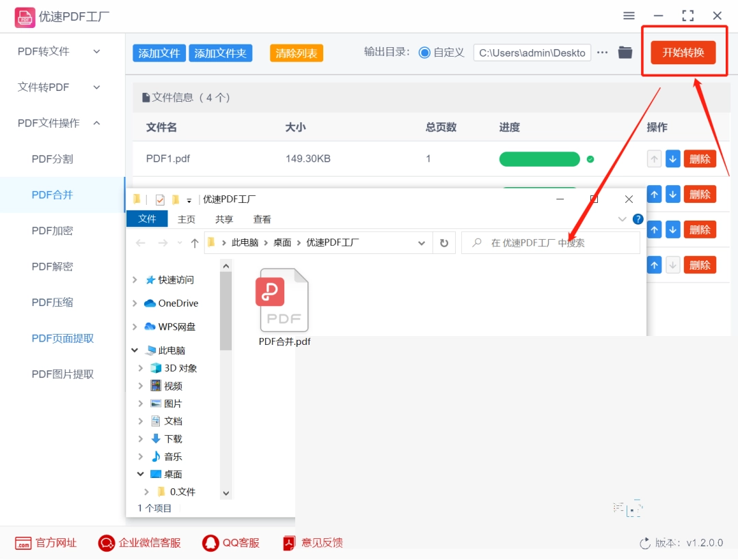Click the 开始转换 button
738x560 pixels.
(683, 52)
